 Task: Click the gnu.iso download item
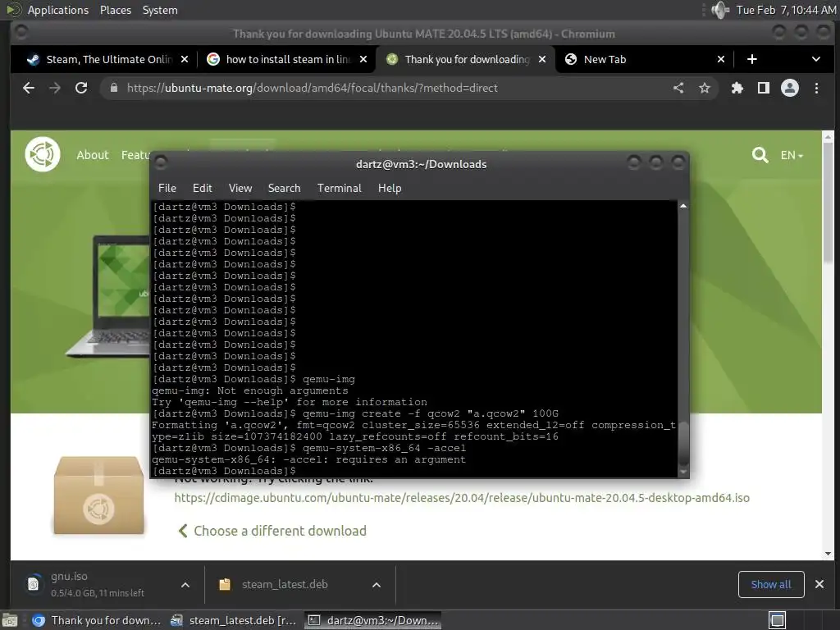(x=97, y=584)
